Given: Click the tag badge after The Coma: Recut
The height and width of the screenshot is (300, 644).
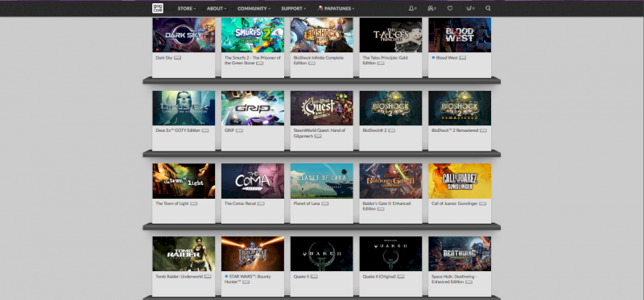Looking at the screenshot, I should point(261,203).
